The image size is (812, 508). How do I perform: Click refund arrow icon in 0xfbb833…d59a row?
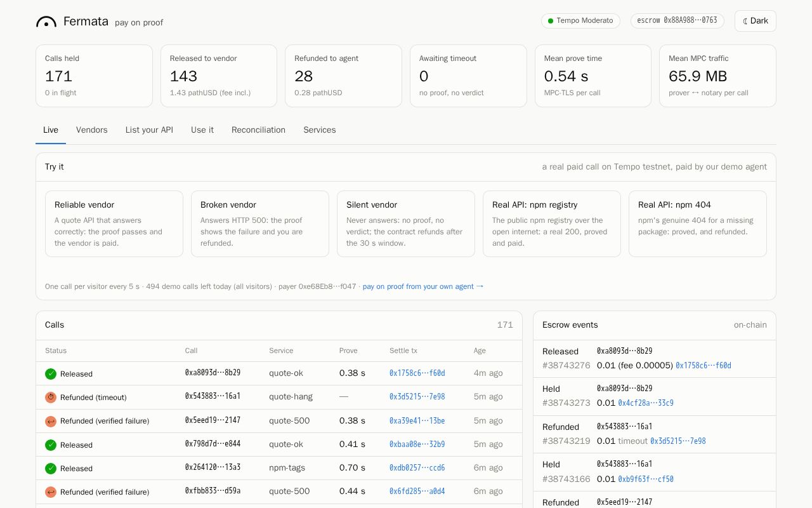point(51,492)
